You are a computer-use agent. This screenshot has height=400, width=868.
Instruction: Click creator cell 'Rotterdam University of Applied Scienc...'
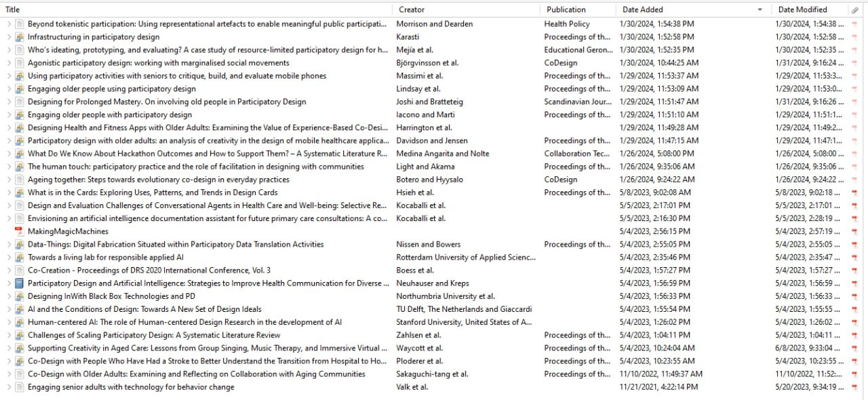[x=466, y=258]
